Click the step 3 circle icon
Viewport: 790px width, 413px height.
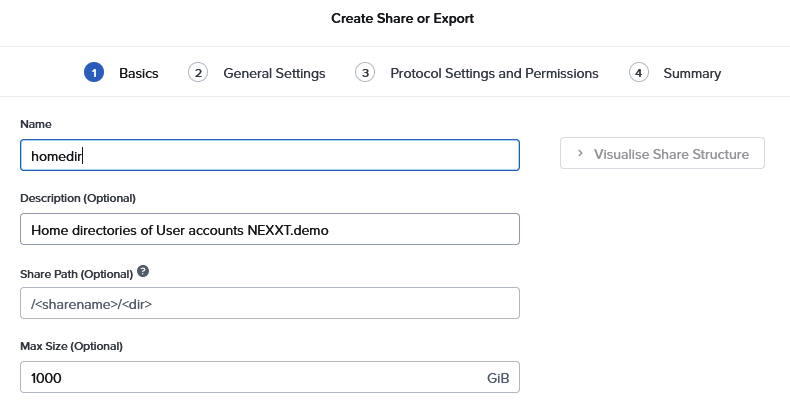click(x=365, y=73)
